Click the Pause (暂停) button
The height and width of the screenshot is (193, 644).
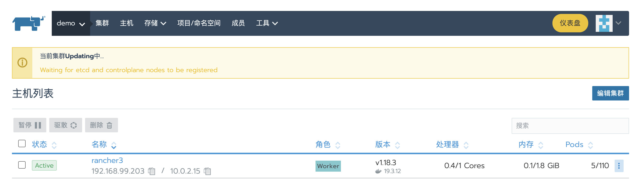[30, 125]
